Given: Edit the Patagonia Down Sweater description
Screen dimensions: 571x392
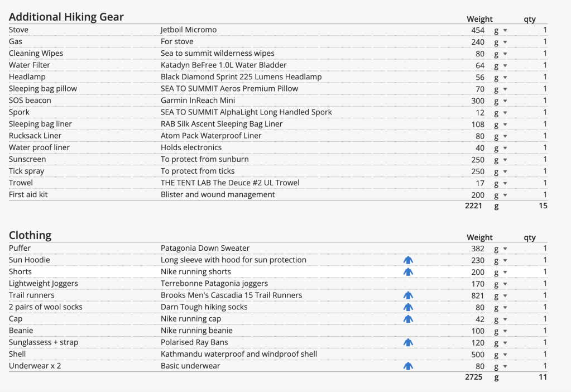Looking at the screenshot, I should point(205,248).
